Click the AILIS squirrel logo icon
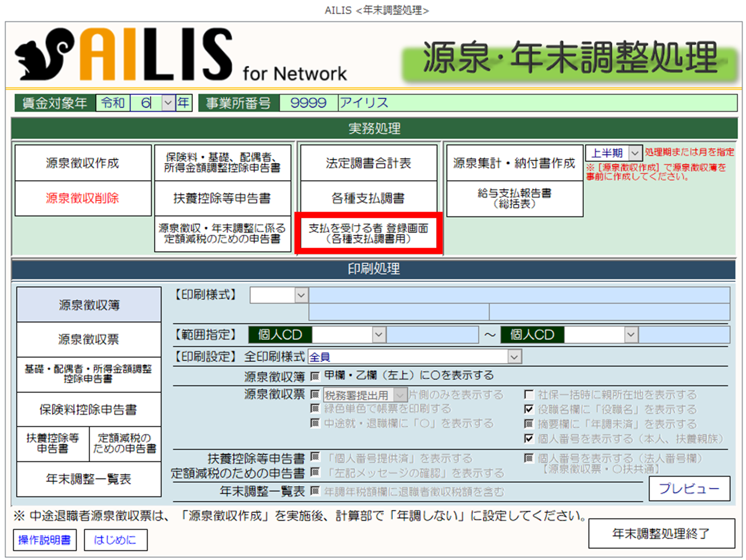 (x=44, y=54)
